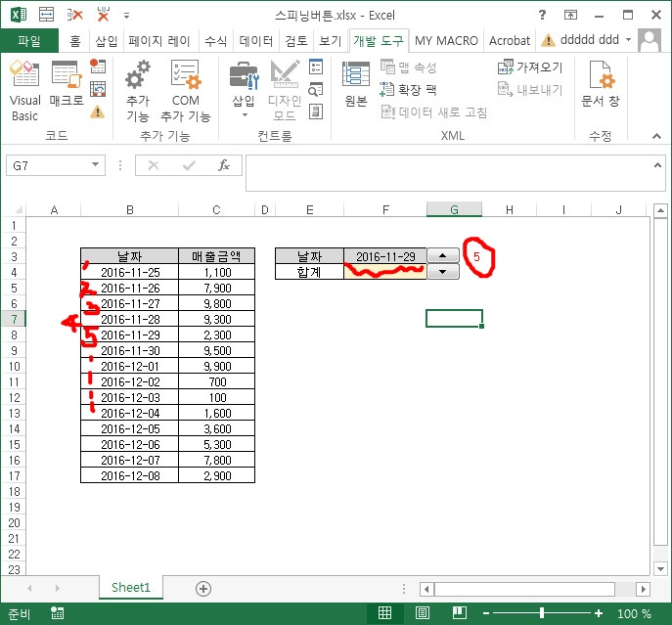The width and height of the screenshot is (672, 625).
Task: Click Expansion Packs
Action: [409, 89]
